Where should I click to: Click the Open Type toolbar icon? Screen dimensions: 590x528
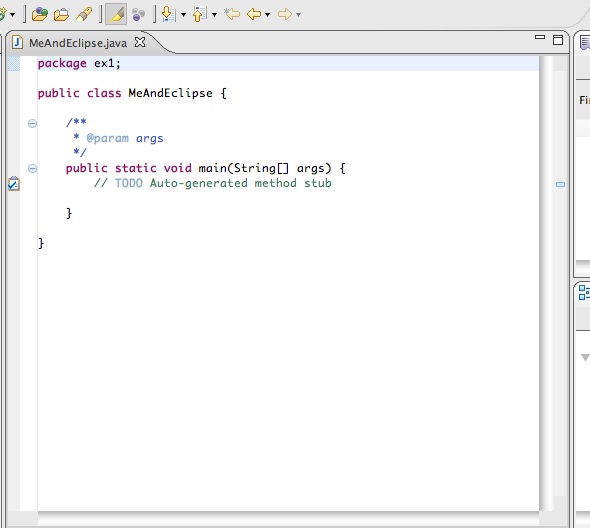40,14
